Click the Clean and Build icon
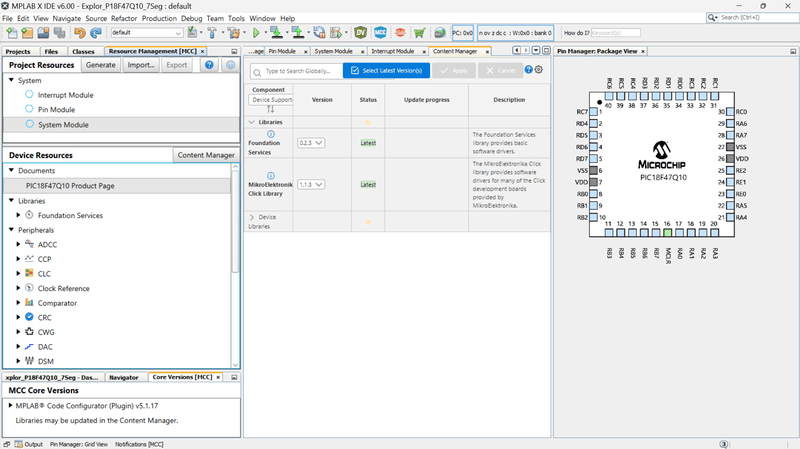Image resolution: width=800 pixels, height=449 pixels. [x=234, y=33]
